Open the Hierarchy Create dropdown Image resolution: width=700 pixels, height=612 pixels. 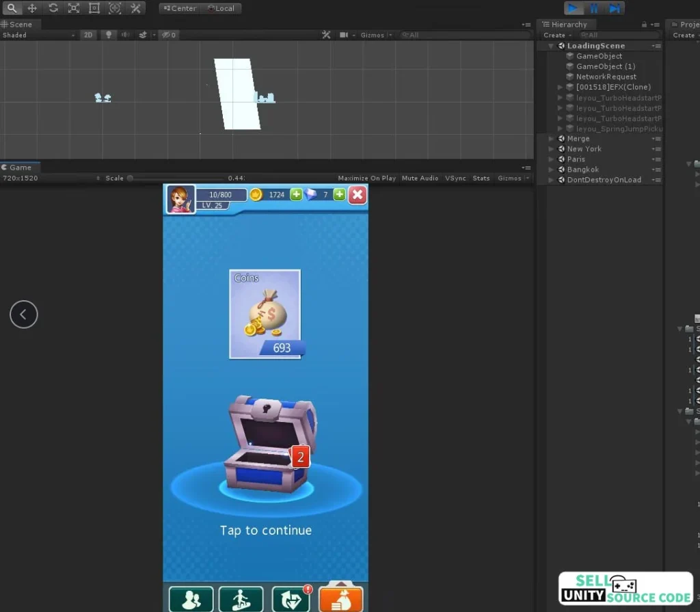[557, 35]
